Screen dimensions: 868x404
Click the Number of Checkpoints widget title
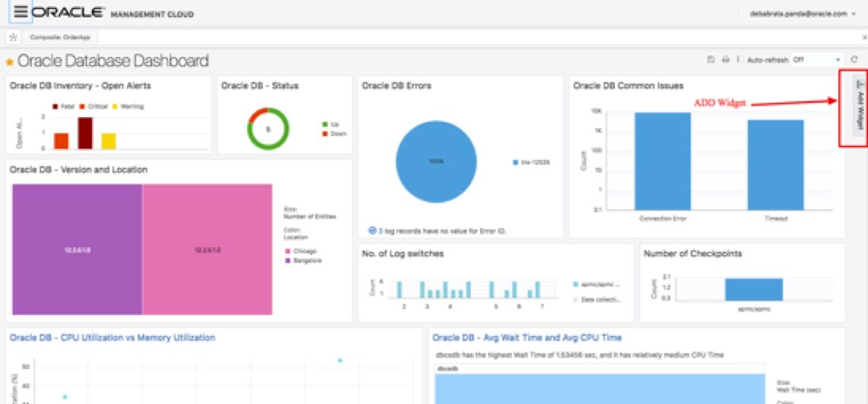(692, 253)
